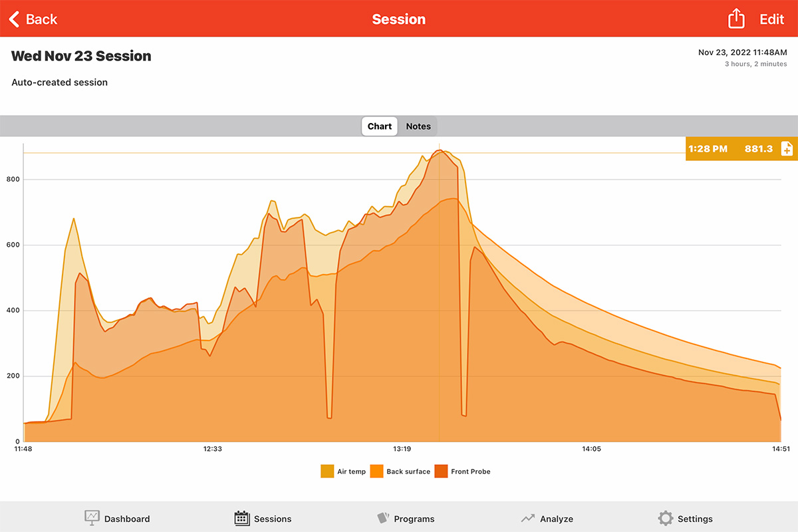This screenshot has width=798, height=532.
Task: Click the 3 hours, 2 minutes duration
Action: click(756, 64)
